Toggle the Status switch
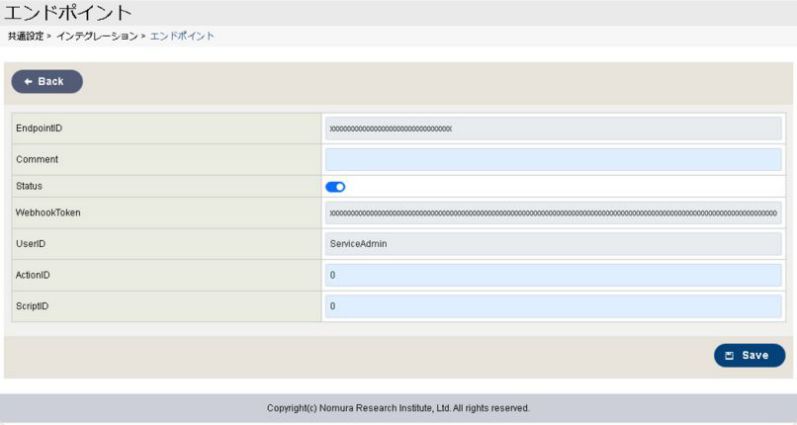Image resolution: width=797 pixels, height=425 pixels. 335,187
